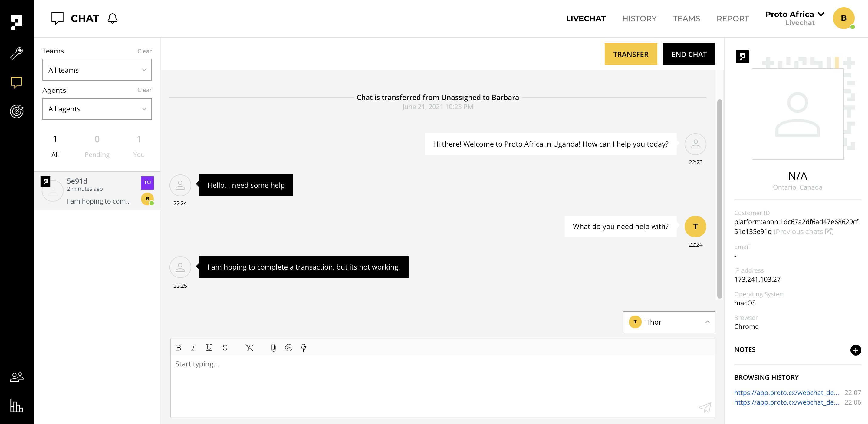Expand the All agents dropdown
This screenshot has width=868, height=424.
click(x=97, y=109)
